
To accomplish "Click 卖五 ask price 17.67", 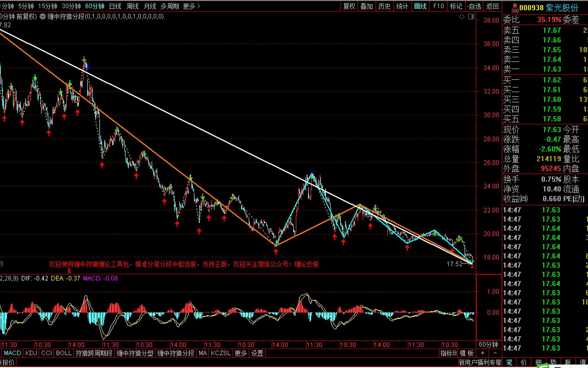I will tap(552, 30).
